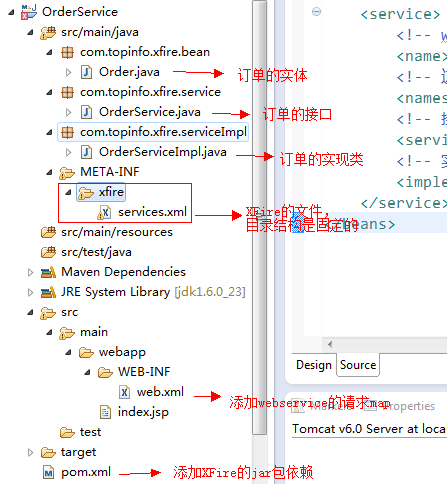Click the web.xml file icon
The height and width of the screenshot is (484, 447).
[124, 392]
